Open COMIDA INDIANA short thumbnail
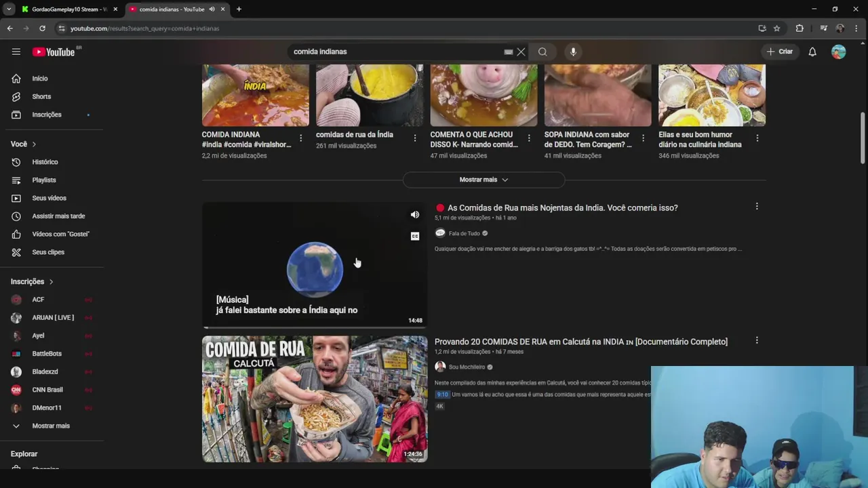The height and width of the screenshot is (488, 868). (255, 95)
